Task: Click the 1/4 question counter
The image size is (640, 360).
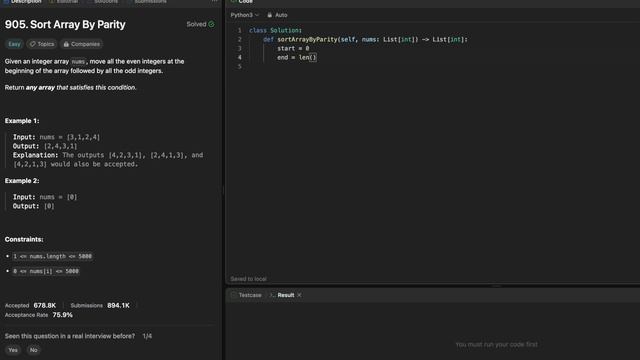Action: (x=147, y=336)
